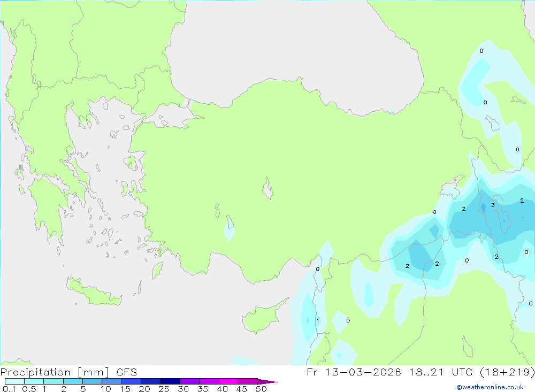Image resolution: width=535 pixels, height=392 pixels.
Task: Click the '25' legend scale label
Action: pos(164,389)
